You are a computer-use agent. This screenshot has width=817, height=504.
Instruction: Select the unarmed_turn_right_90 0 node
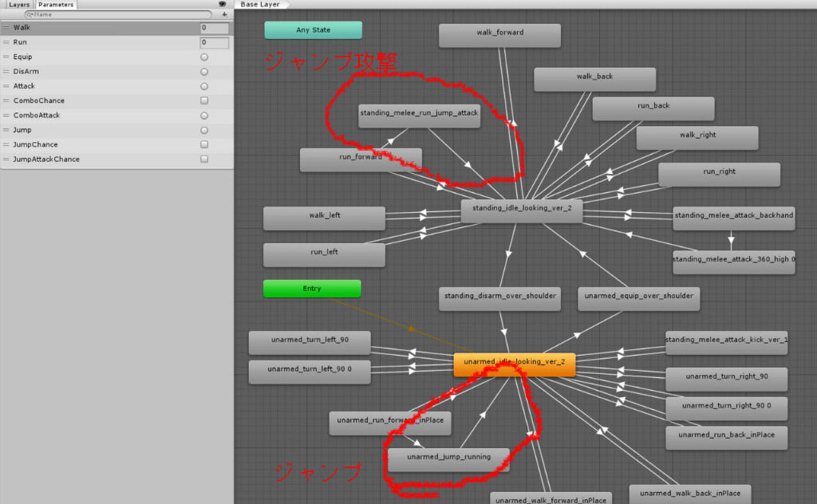point(726,409)
